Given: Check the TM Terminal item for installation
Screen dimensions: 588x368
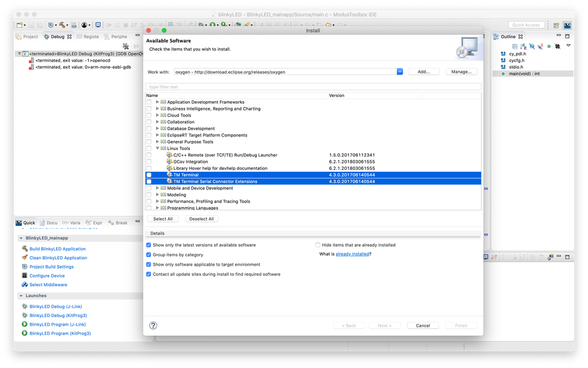Looking at the screenshot, I should coord(150,175).
